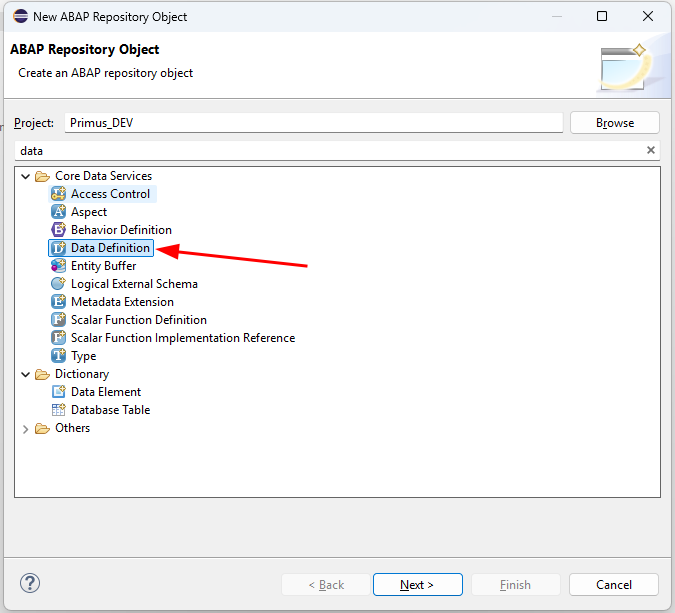Select Access Control in the tree
Image resolution: width=675 pixels, height=613 pixels.
click(110, 194)
